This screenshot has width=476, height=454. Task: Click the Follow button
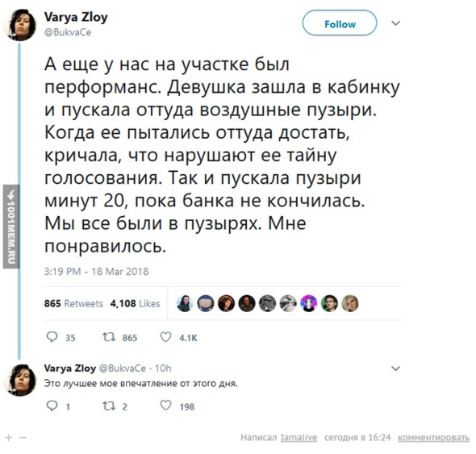pyautogui.click(x=340, y=23)
